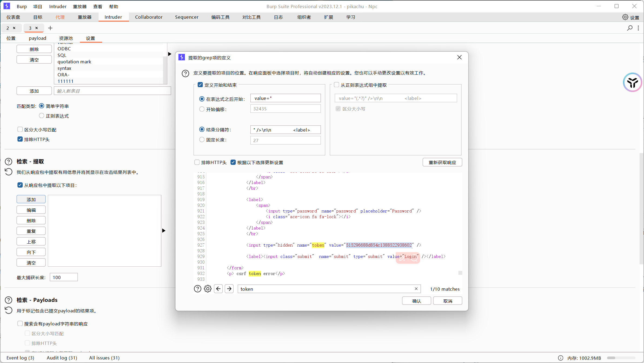Screen dimensions: 644x363
Task: Click the navigate back arrow icon
Action: tap(218, 289)
